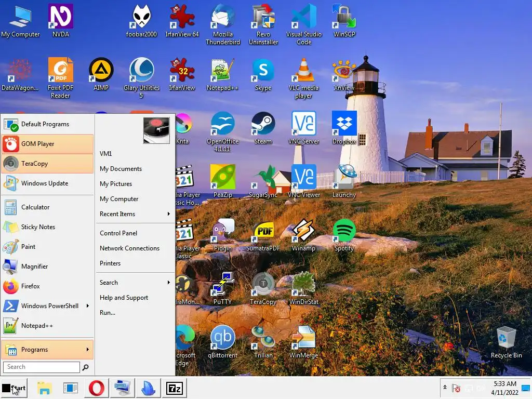This screenshot has width=532, height=399.
Task: Launch AIMP desktop shortcut
Action: point(101,74)
